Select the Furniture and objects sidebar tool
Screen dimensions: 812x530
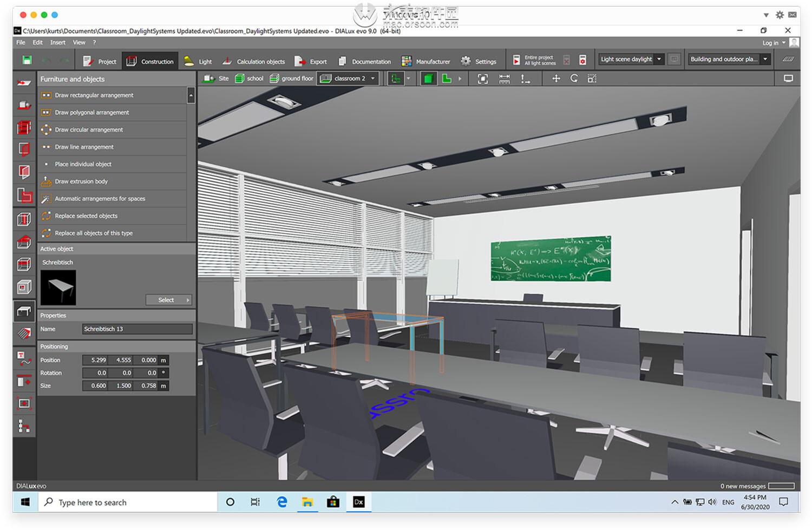coord(24,311)
